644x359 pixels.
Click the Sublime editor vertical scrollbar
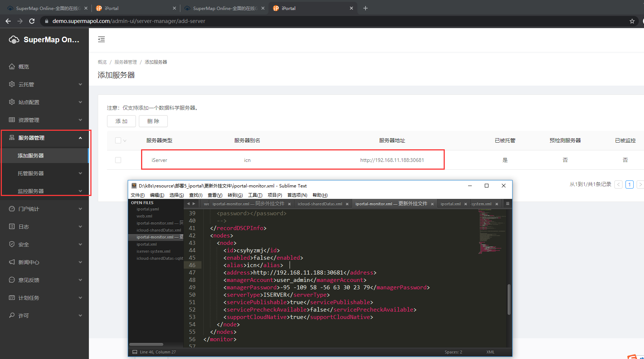tap(509, 299)
